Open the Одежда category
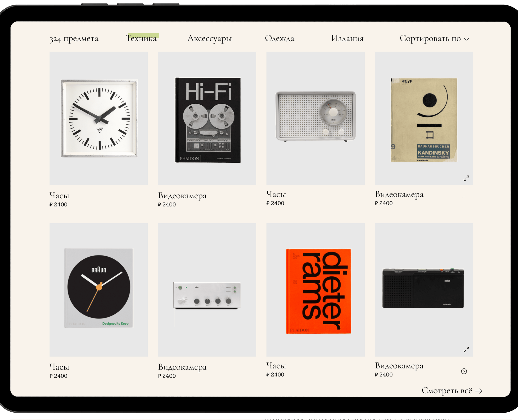Viewport: 518px width, 420px height. pyautogui.click(x=279, y=39)
